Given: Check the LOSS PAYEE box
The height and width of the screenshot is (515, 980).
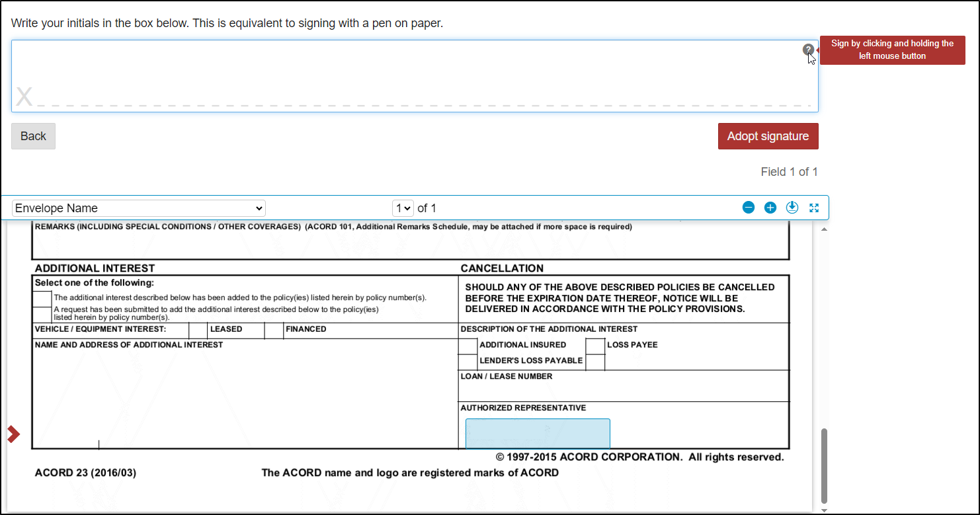Looking at the screenshot, I should [595, 346].
